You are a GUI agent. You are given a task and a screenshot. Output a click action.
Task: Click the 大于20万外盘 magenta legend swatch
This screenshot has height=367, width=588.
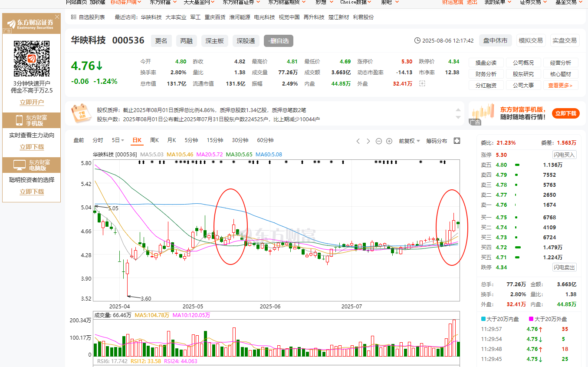[x=531, y=319]
